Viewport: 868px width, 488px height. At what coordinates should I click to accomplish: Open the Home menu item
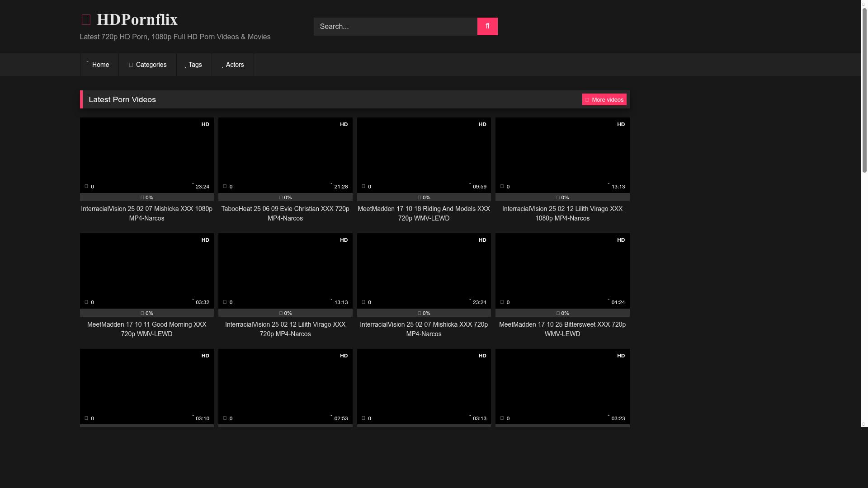(99, 65)
